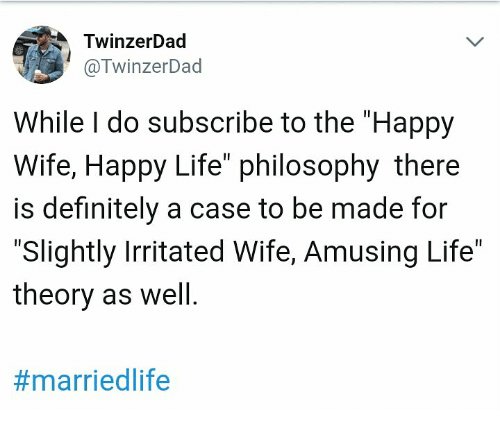Click the word "philosophy" in the tweet
The height and width of the screenshot is (432, 500).
click(x=309, y=167)
